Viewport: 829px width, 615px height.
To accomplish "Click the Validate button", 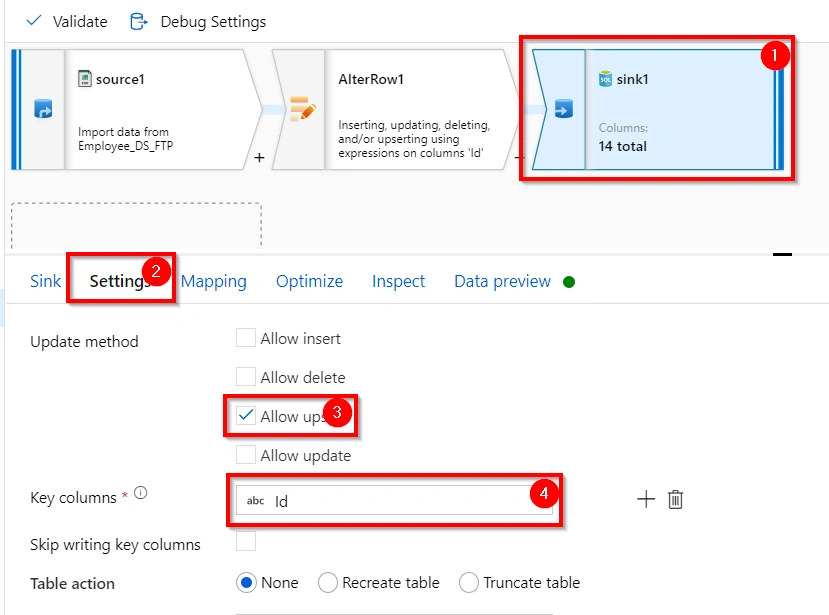I will pyautogui.click(x=67, y=22).
